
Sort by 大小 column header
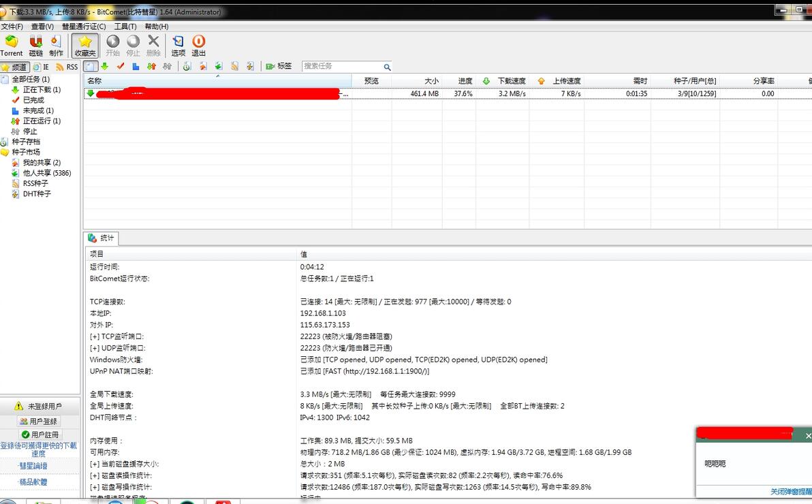pyautogui.click(x=417, y=81)
